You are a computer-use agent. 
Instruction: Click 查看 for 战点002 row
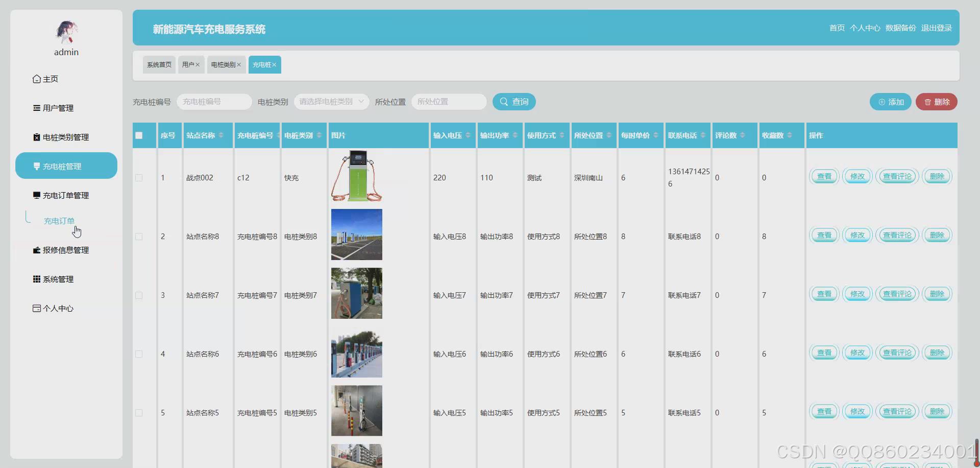coord(824,176)
